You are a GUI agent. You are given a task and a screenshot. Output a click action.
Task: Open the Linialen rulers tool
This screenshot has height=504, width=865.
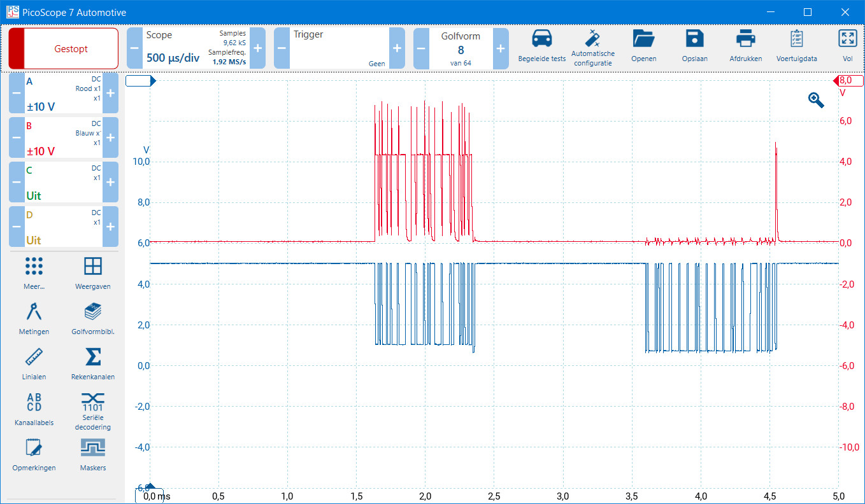click(35, 356)
